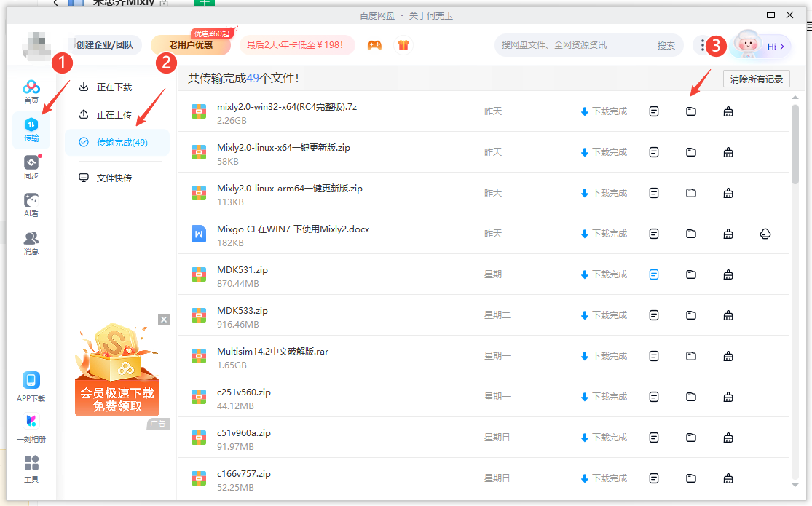Switch to 正在上传 uploading tab
The image size is (812, 506).
tap(106, 114)
